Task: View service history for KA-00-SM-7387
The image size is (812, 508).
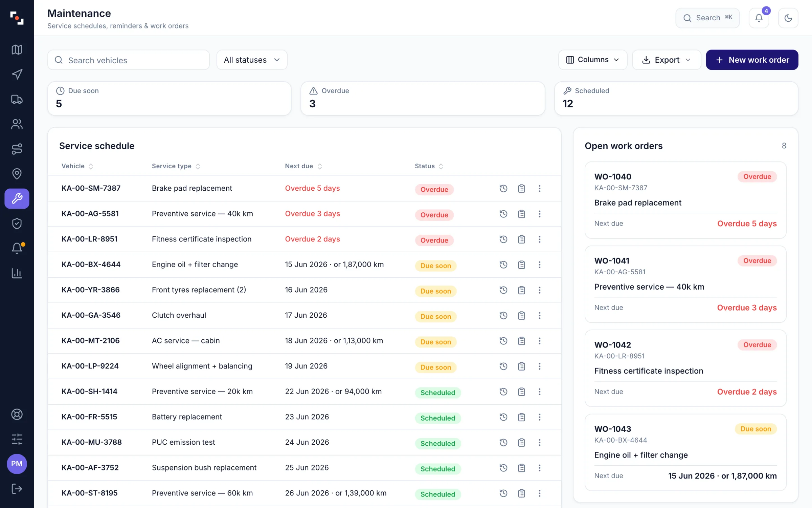Action: pos(503,188)
